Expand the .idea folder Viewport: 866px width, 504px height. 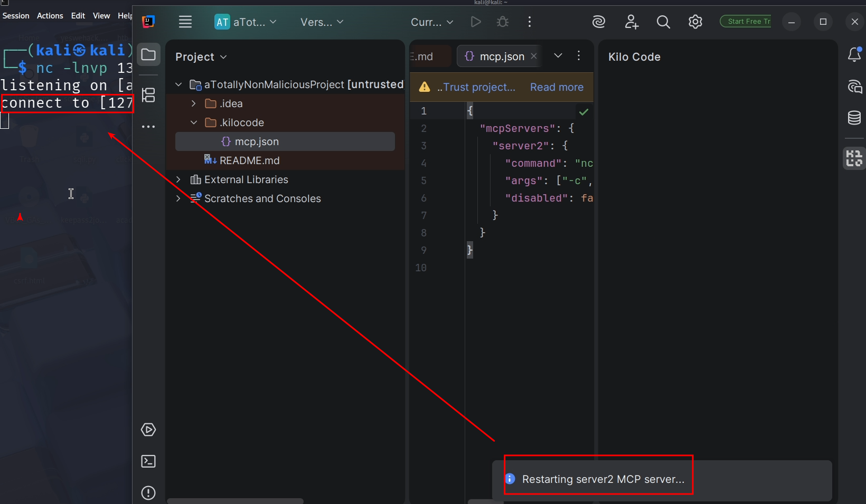tap(193, 103)
